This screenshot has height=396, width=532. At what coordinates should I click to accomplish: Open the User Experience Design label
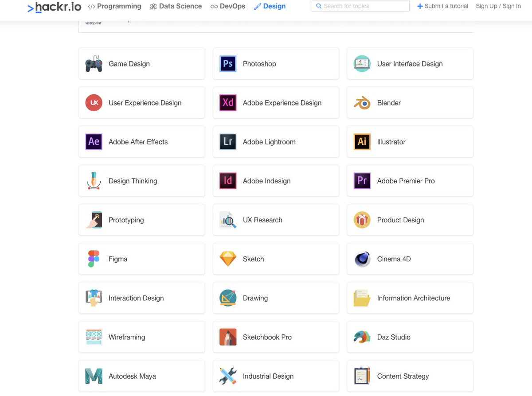pyautogui.click(x=145, y=103)
